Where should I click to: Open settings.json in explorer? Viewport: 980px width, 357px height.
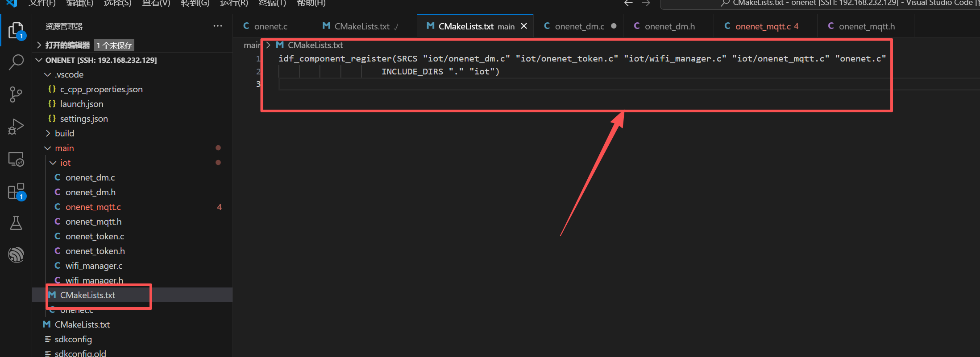click(x=132, y=119)
